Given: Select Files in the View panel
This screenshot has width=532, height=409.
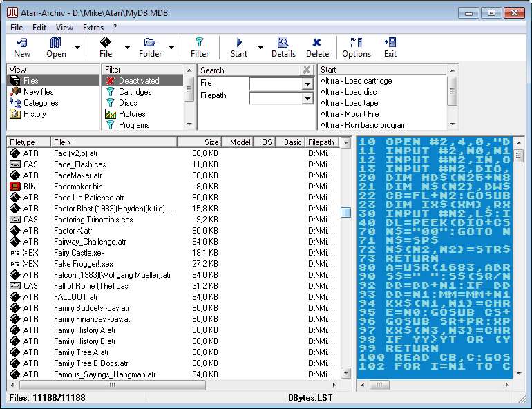Looking at the screenshot, I should [x=53, y=81].
